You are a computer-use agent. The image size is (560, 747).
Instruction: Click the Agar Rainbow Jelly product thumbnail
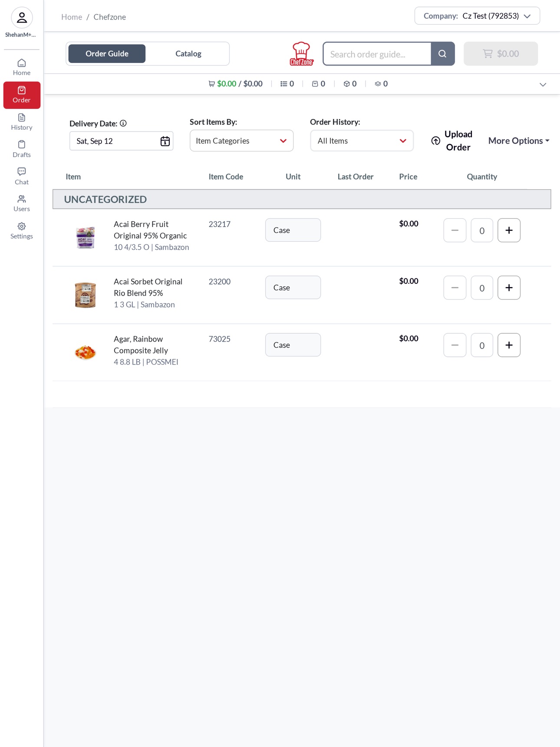85,352
